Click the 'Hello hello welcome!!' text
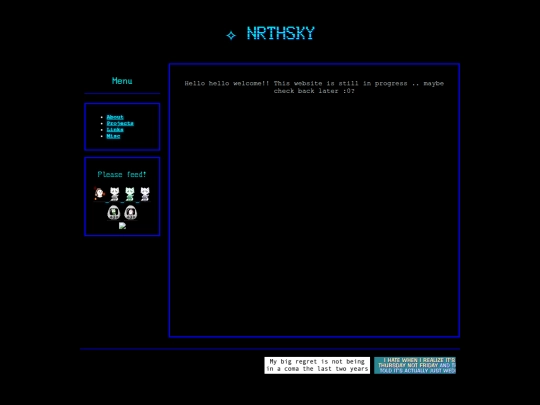This screenshot has width=540, height=405. click(314, 87)
